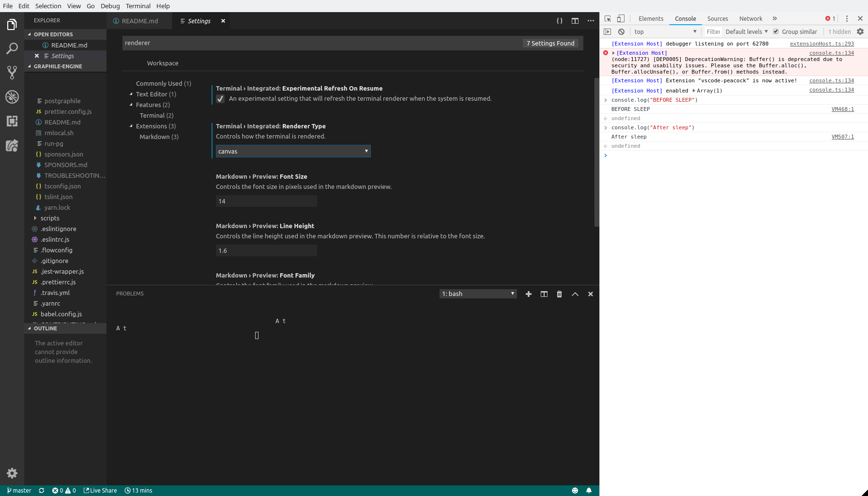
Task: Collapse Features settings category
Action: coord(131,105)
